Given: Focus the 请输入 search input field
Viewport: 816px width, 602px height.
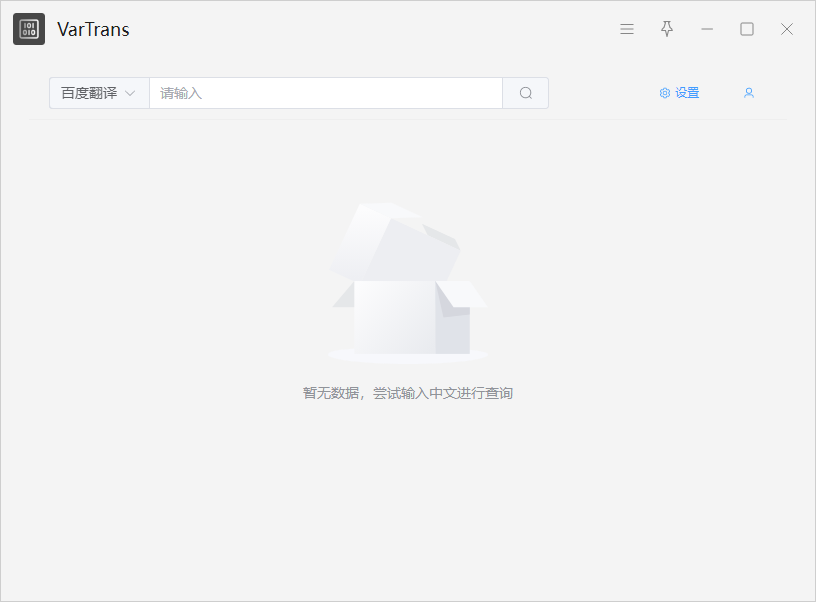Looking at the screenshot, I should (x=325, y=93).
